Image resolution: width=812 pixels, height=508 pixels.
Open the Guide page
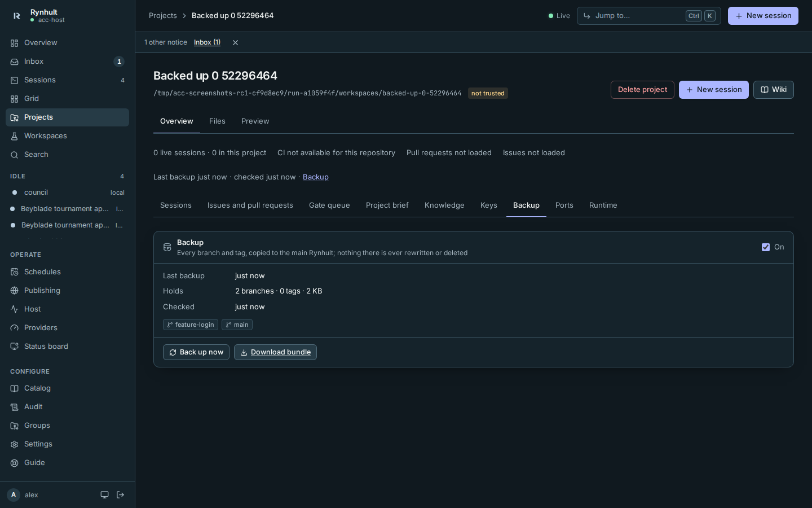click(67, 463)
